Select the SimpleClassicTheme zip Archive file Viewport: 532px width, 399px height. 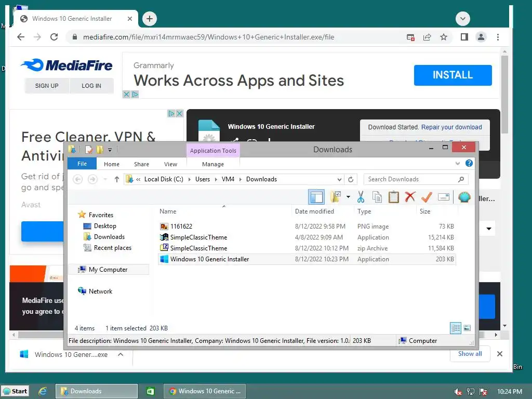click(307, 248)
